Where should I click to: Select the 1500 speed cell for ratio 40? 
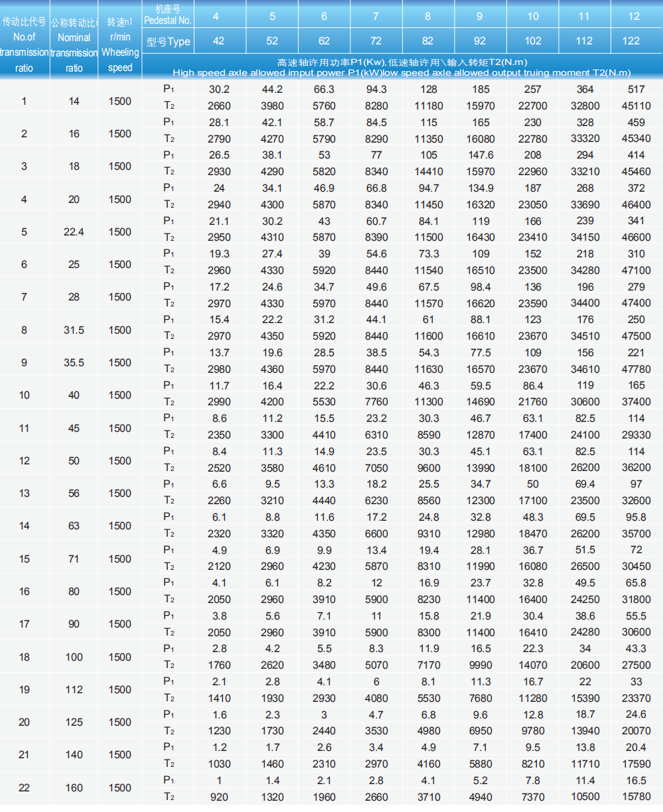120,395
